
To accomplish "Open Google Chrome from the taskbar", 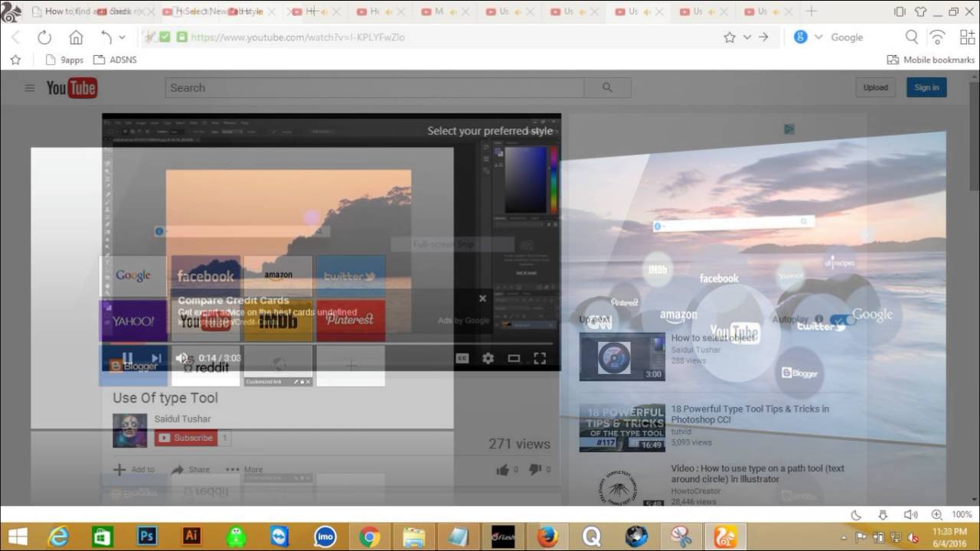I will 369,536.
